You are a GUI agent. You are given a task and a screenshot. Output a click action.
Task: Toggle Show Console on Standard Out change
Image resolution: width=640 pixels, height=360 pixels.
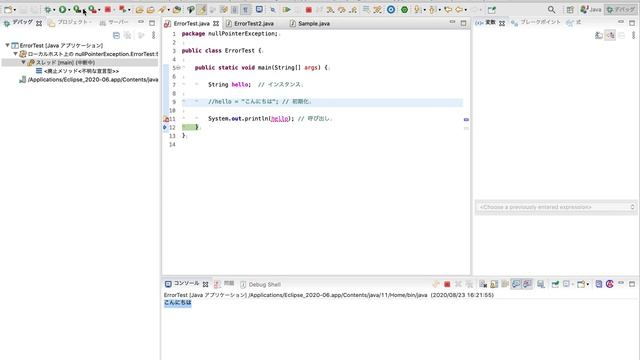click(516, 284)
